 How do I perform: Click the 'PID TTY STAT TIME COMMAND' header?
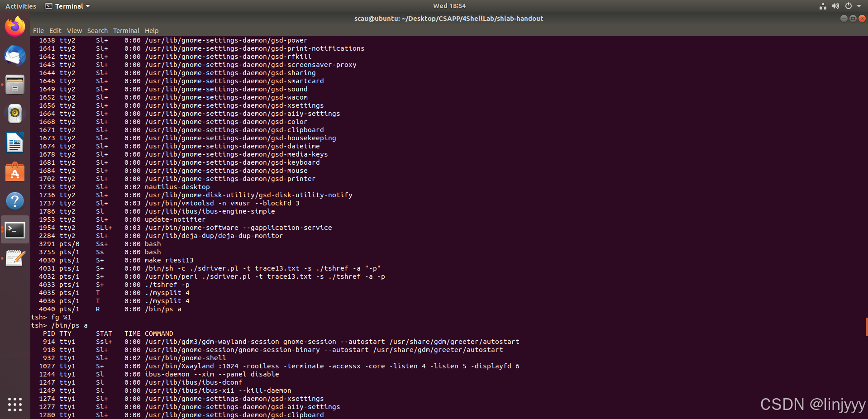click(108, 333)
